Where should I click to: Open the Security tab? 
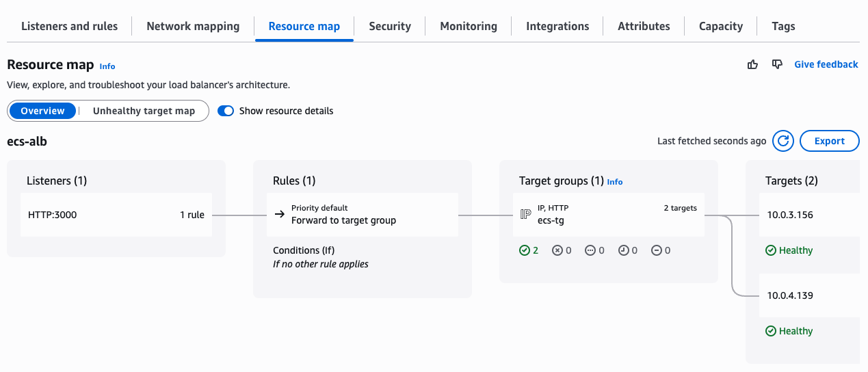(x=390, y=26)
